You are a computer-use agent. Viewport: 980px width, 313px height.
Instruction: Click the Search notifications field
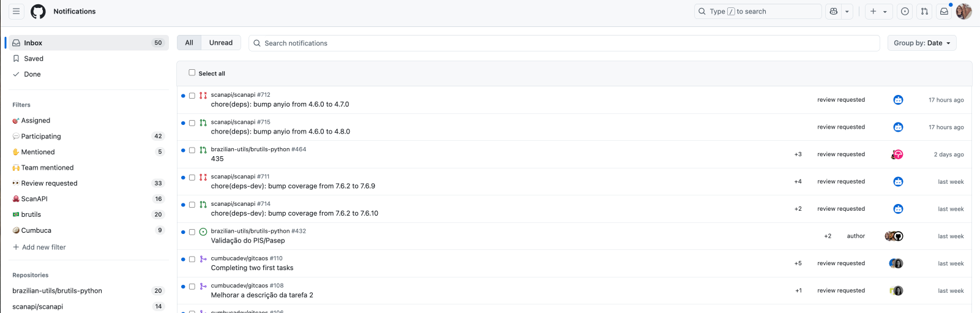point(563,43)
